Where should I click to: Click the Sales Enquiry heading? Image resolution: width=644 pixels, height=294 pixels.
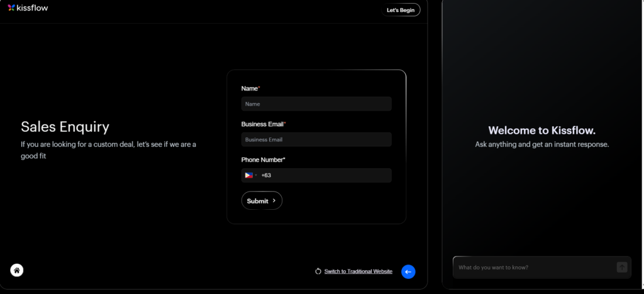(65, 127)
